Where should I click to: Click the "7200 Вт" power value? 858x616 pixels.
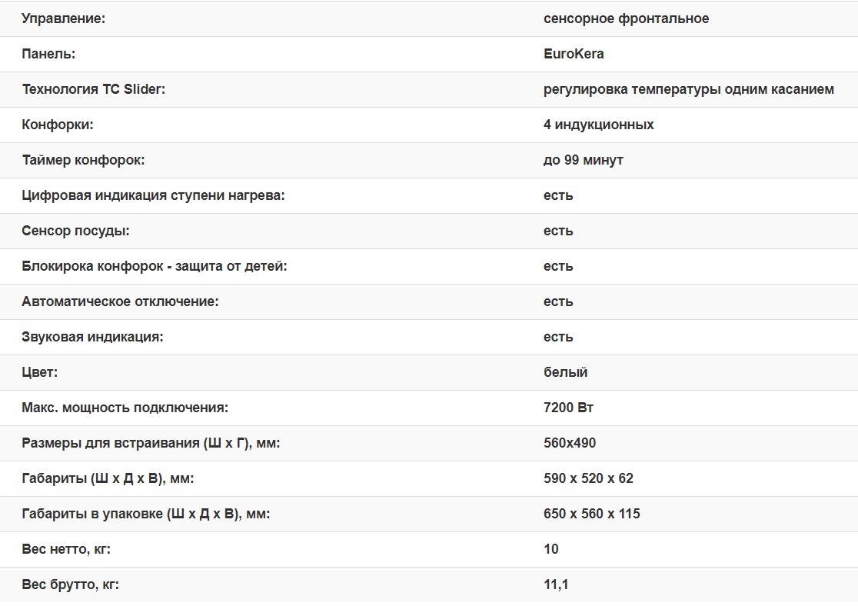coord(568,408)
